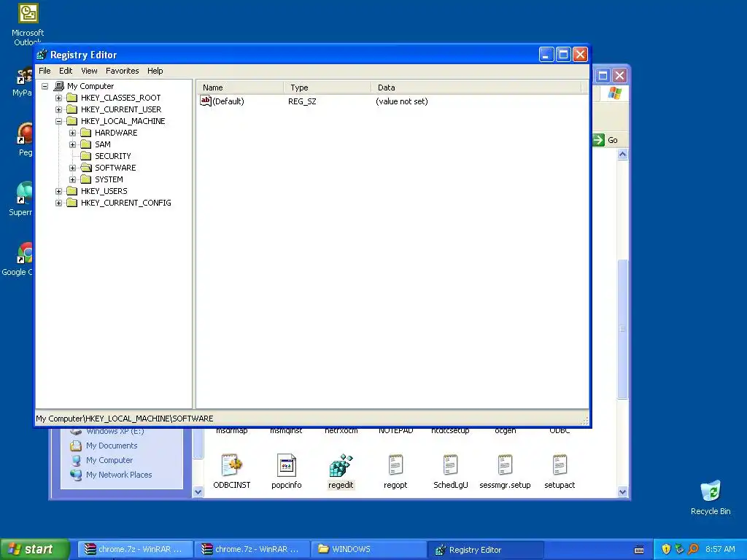Open My Network Places link in sidebar
This screenshot has height=560, width=747.
[119, 475]
